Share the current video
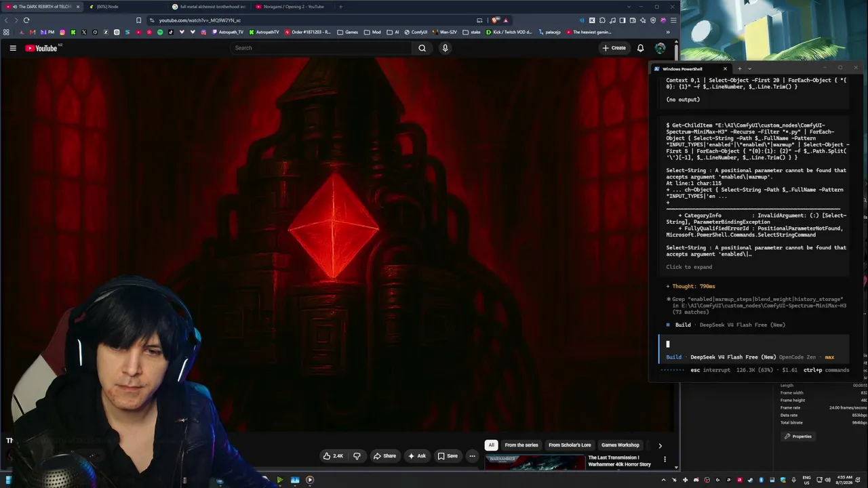 pyautogui.click(x=384, y=456)
